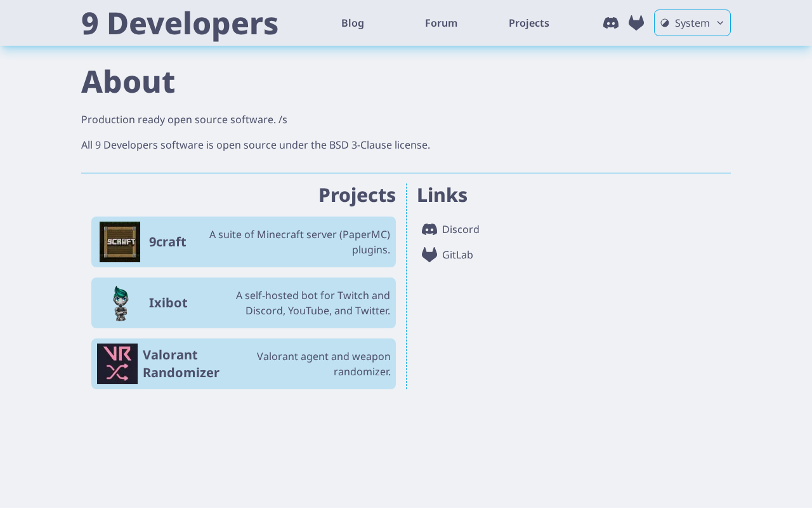Image resolution: width=812 pixels, height=508 pixels.
Task: Click the Discord icon in the header
Action: click(611, 23)
